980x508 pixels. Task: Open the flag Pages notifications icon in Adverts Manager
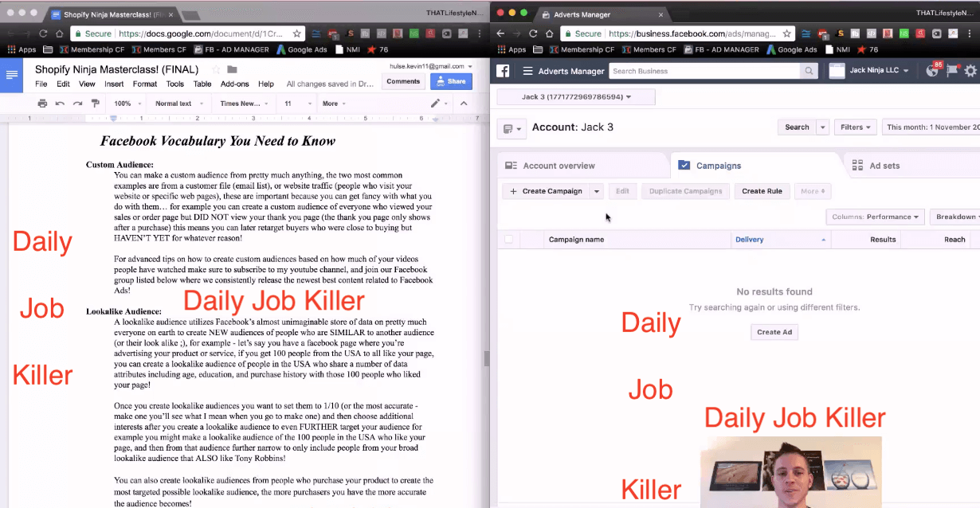(952, 71)
